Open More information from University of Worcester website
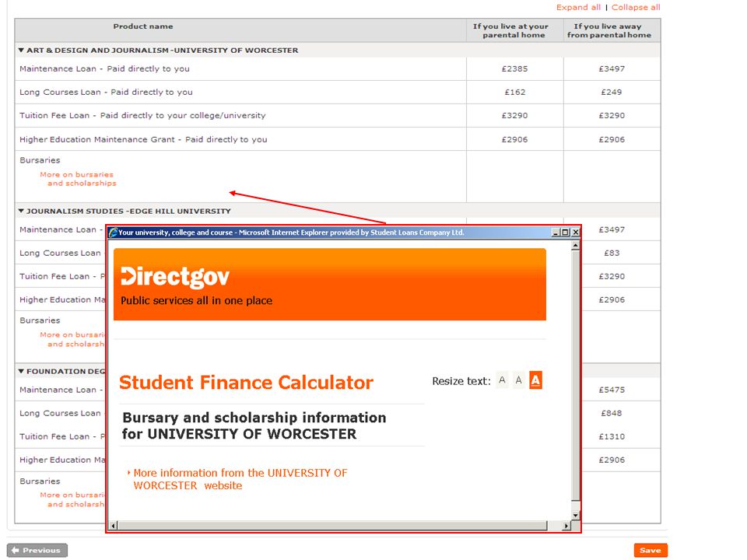Screen dimensions: 747x560 240,479
